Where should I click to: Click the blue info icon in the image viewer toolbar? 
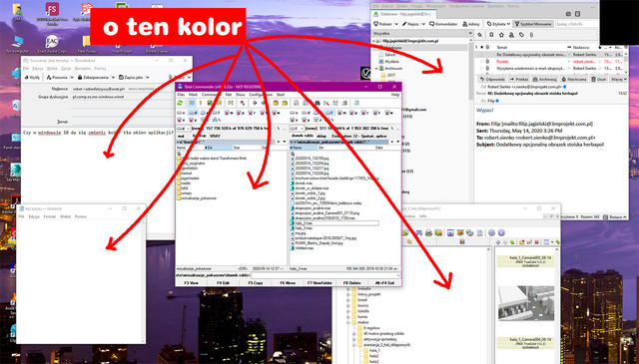point(501,233)
